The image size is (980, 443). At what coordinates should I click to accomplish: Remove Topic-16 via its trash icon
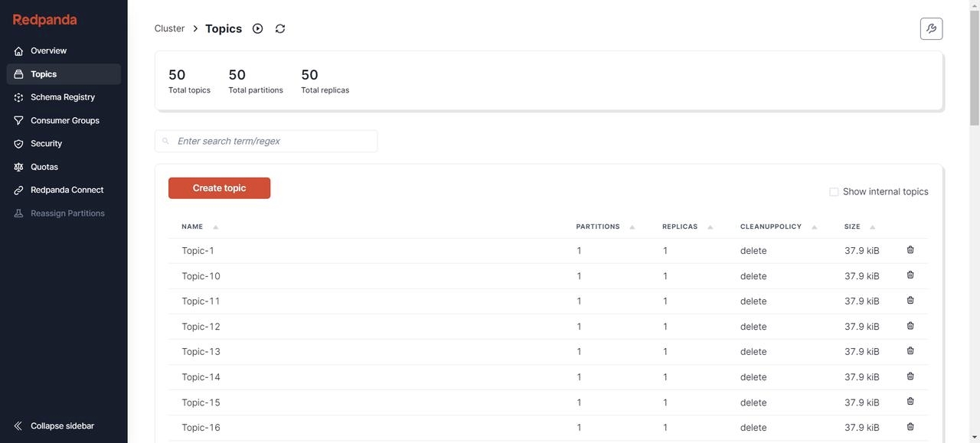point(910,427)
